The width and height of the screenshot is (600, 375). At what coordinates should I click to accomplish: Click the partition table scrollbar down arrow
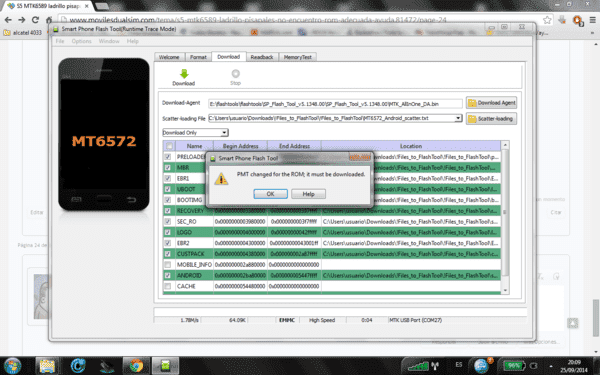[505, 290]
